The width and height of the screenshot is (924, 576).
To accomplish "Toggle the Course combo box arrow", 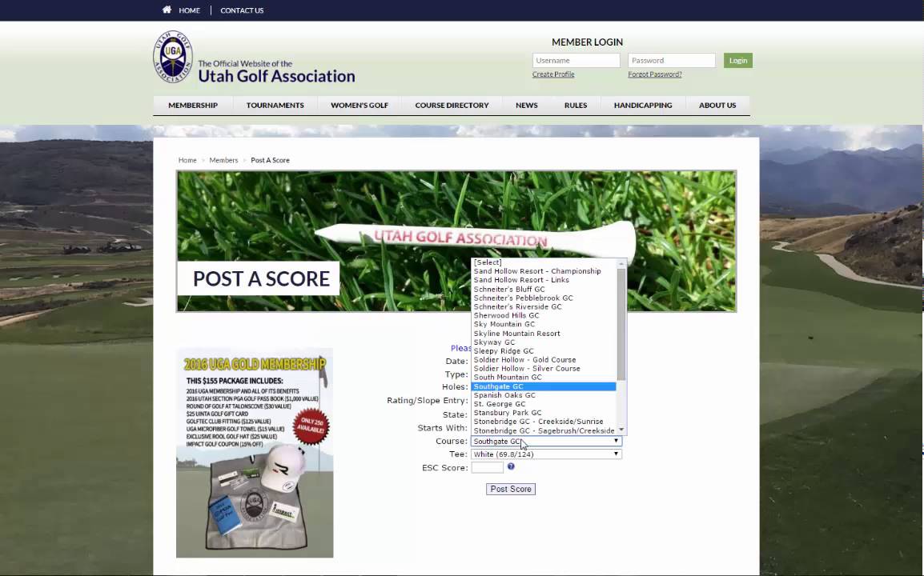I will pos(616,441).
